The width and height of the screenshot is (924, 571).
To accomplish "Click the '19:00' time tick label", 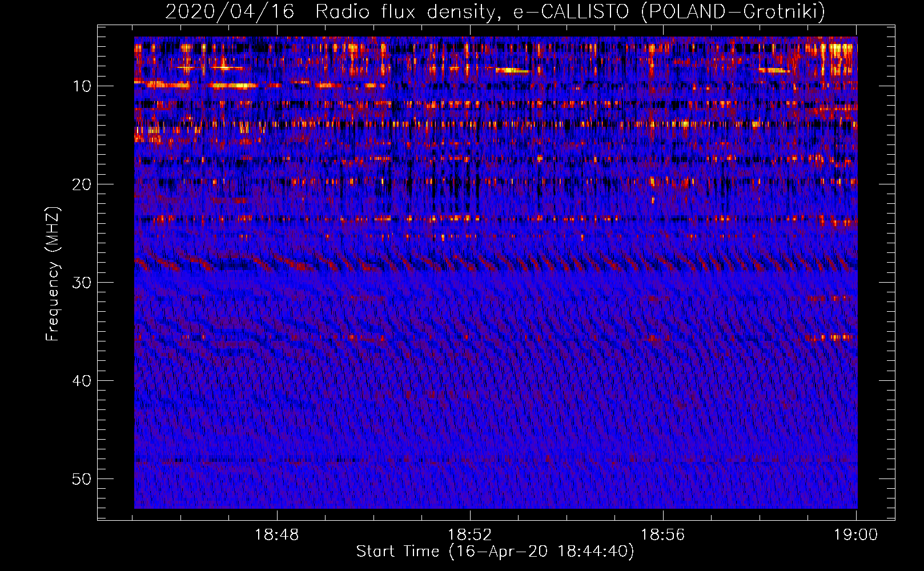I will 855,535.
